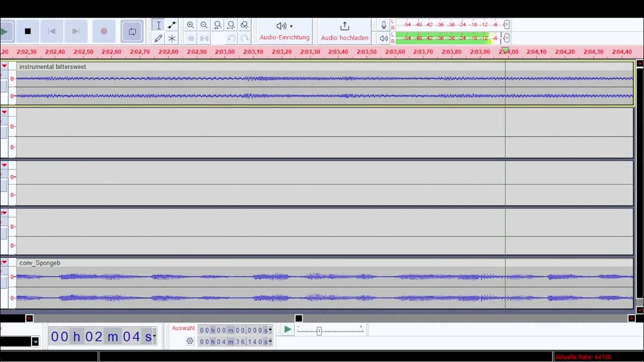Undo the last action
This screenshot has width=644, height=362.
pyautogui.click(x=231, y=38)
